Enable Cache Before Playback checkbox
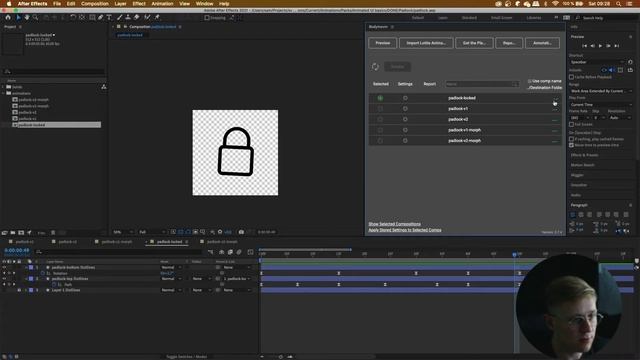 [x=571, y=77]
